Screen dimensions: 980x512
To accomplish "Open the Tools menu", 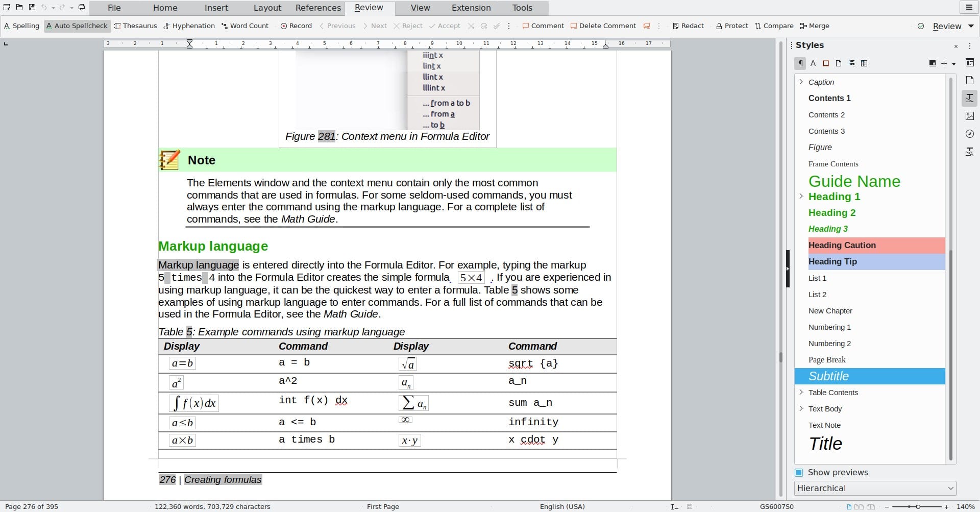I will [x=522, y=8].
